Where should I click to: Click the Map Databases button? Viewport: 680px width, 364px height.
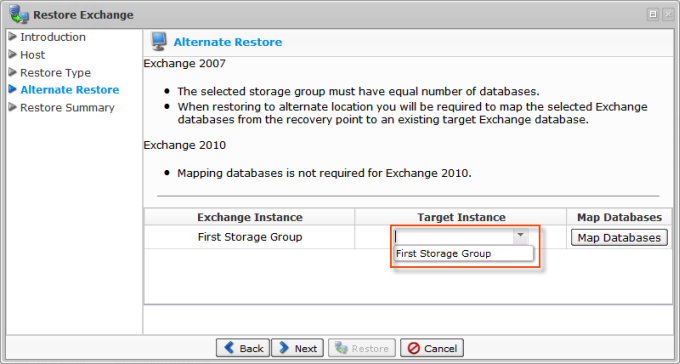pos(619,238)
